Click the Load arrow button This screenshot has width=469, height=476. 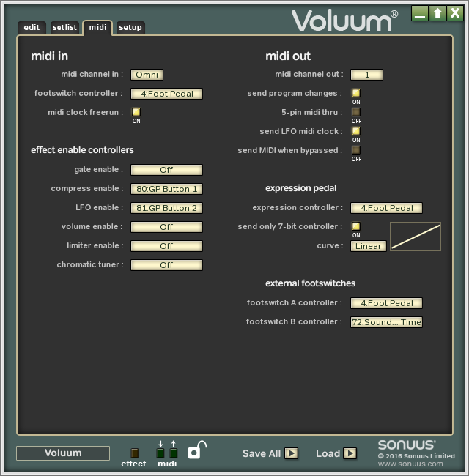pyautogui.click(x=350, y=453)
